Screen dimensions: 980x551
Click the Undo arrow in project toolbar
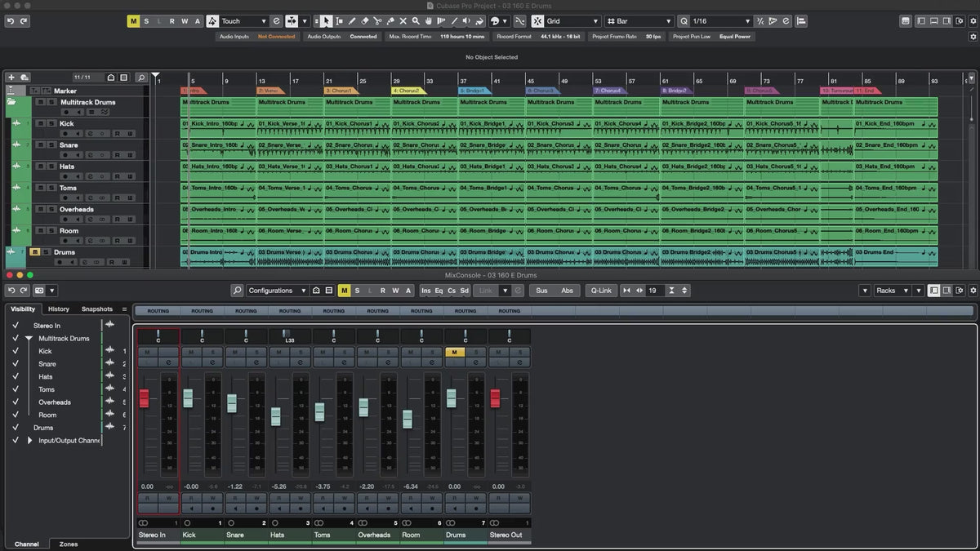point(10,21)
